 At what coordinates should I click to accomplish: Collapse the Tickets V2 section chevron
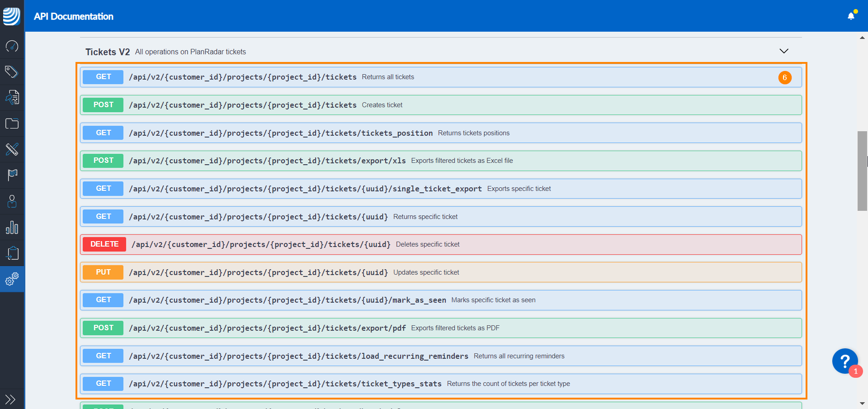tap(784, 51)
